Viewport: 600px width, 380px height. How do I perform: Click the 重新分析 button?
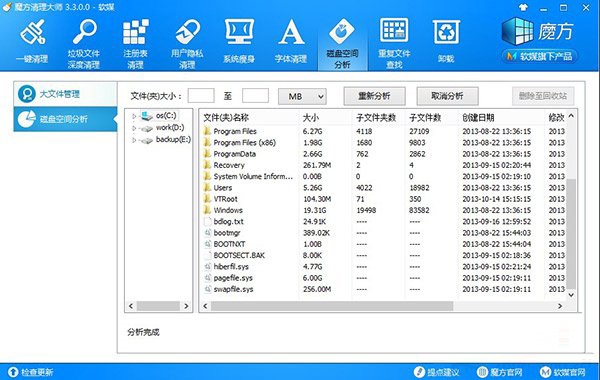(x=374, y=96)
